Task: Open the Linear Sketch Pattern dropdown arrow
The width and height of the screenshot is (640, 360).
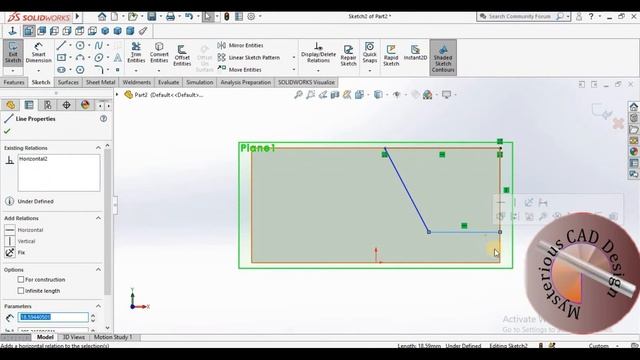Action: [293, 58]
